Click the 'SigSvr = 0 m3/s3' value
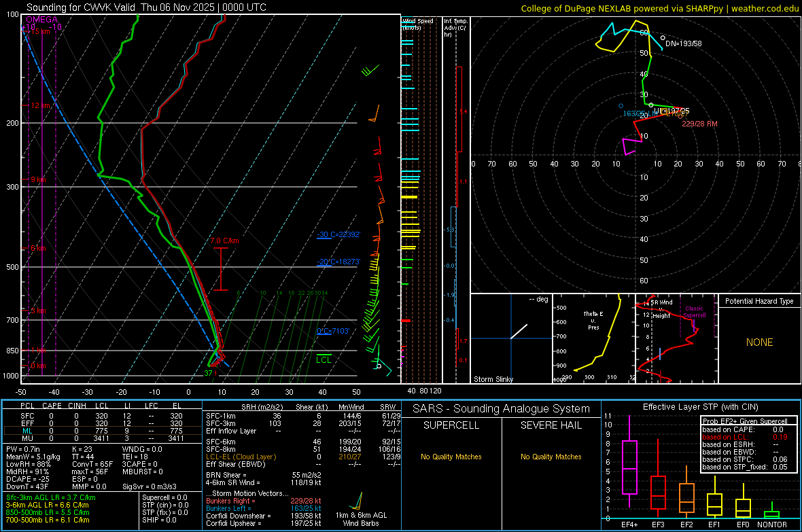This screenshot has height=532, width=802. pyautogui.click(x=150, y=486)
